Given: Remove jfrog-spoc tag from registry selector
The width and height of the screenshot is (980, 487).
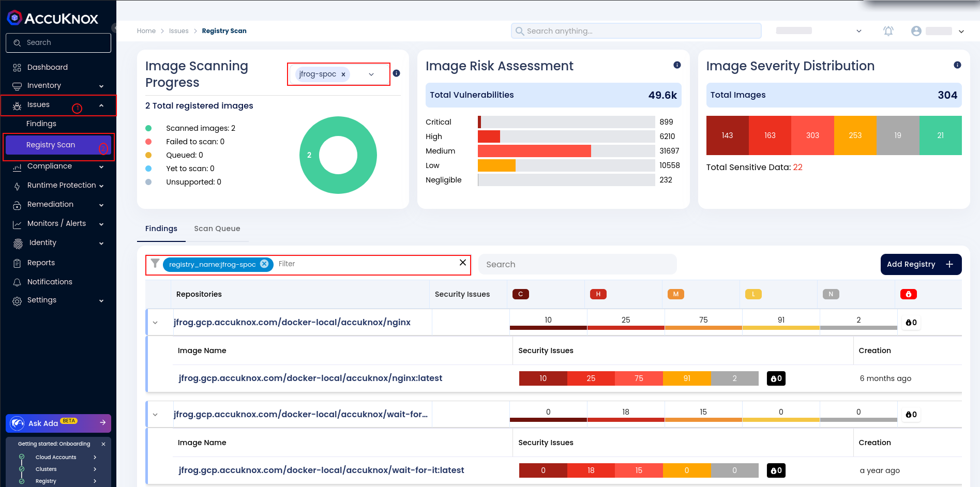Looking at the screenshot, I should (343, 74).
